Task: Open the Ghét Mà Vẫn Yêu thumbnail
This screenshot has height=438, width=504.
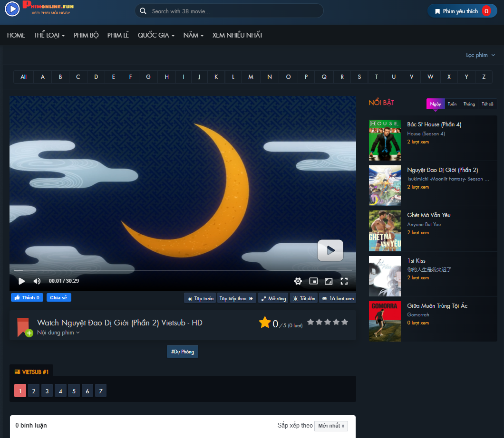Action: click(x=385, y=231)
